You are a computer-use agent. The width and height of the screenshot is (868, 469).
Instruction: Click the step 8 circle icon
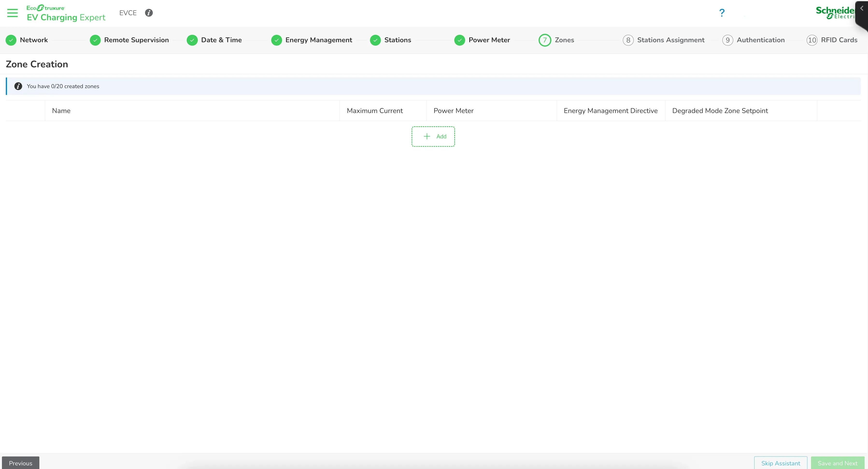(628, 40)
